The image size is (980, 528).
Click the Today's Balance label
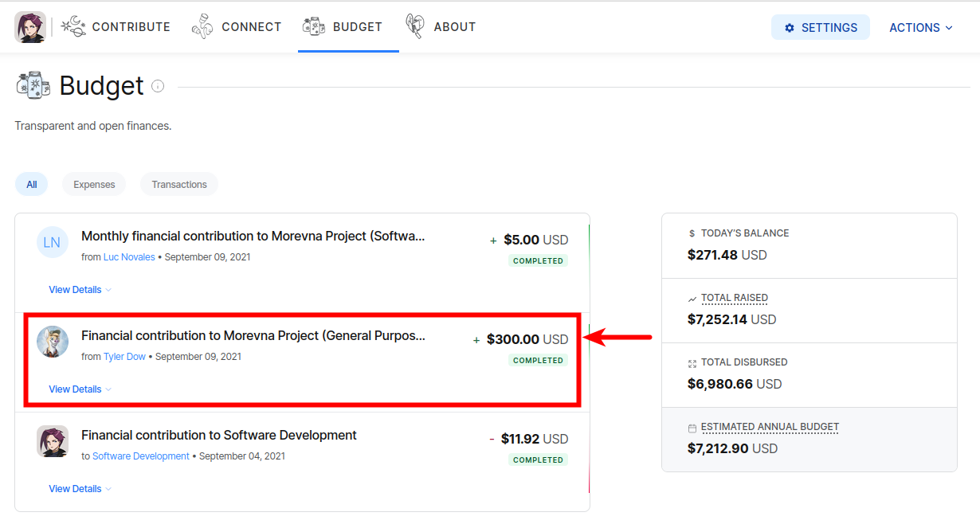745,233
